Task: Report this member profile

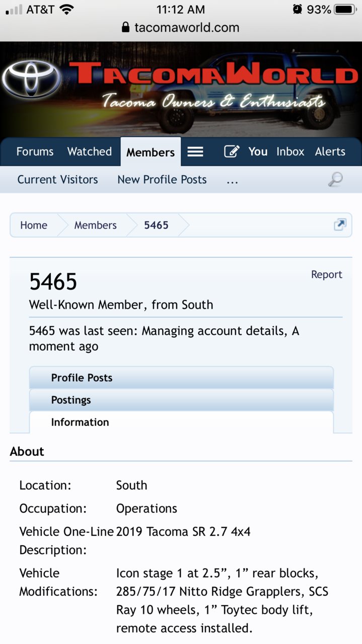Action: pyautogui.click(x=327, y=274)
